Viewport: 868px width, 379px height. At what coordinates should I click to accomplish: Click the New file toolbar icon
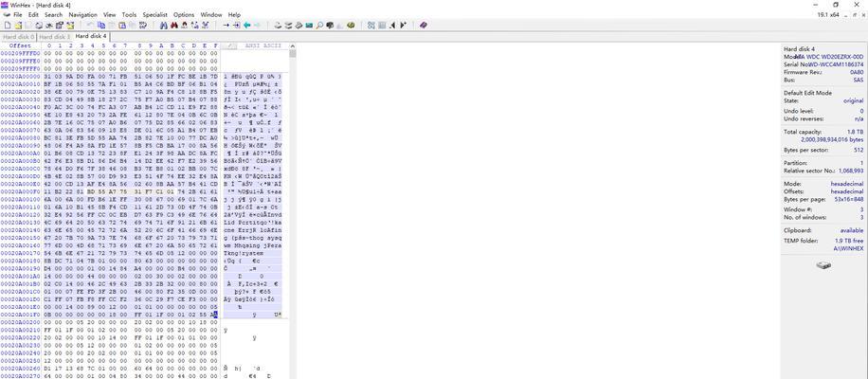pyautogui.click(x=8, y=25)
